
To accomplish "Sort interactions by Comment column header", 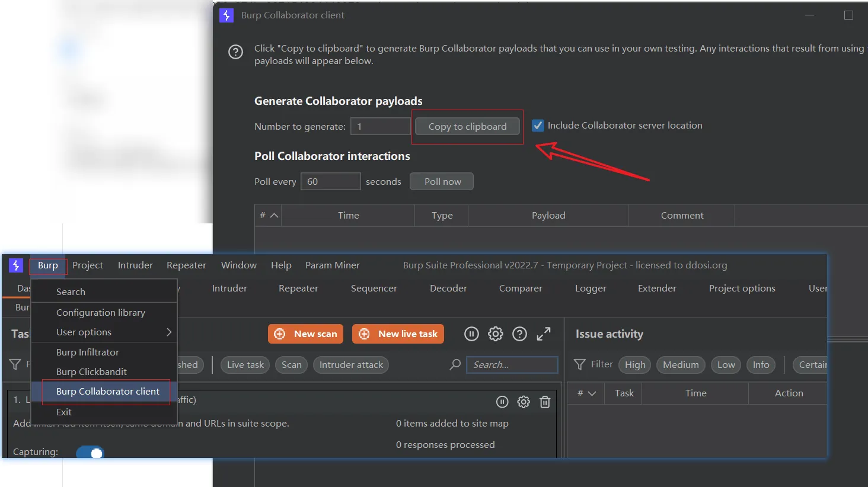I will point(682,216).
